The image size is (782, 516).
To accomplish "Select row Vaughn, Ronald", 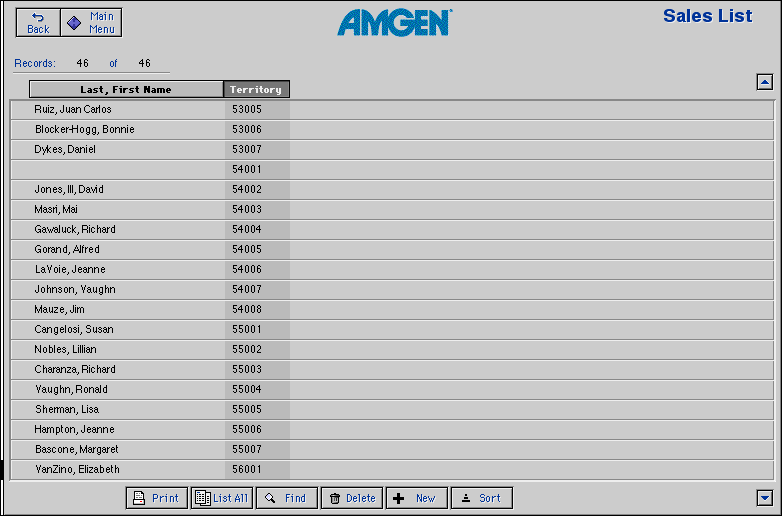I will 392,389.
